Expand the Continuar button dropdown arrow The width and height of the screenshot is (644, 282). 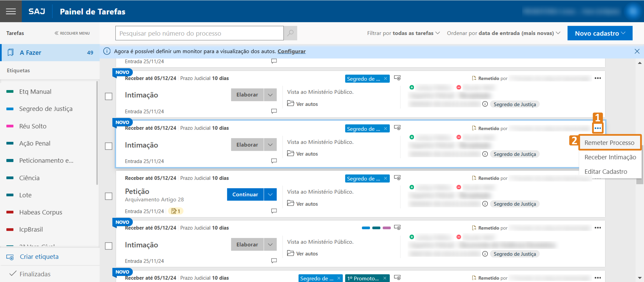tap(270, 194)
